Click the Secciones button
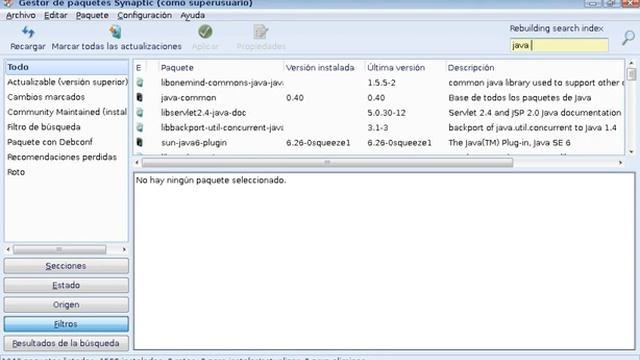 pyautogui.click(x=66, y=266)
